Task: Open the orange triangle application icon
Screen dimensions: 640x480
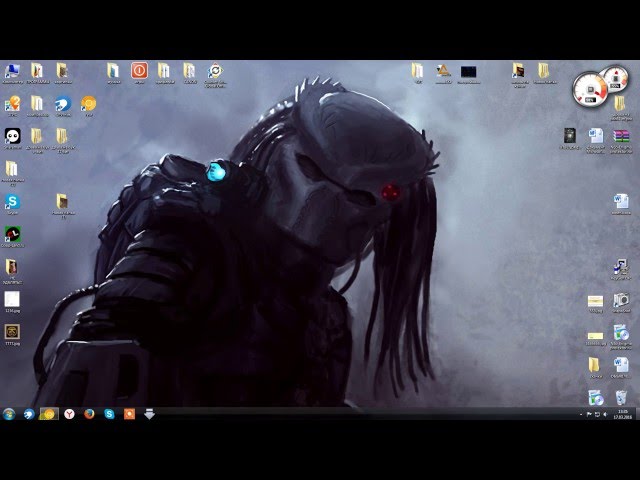Action: click(443, 71)
